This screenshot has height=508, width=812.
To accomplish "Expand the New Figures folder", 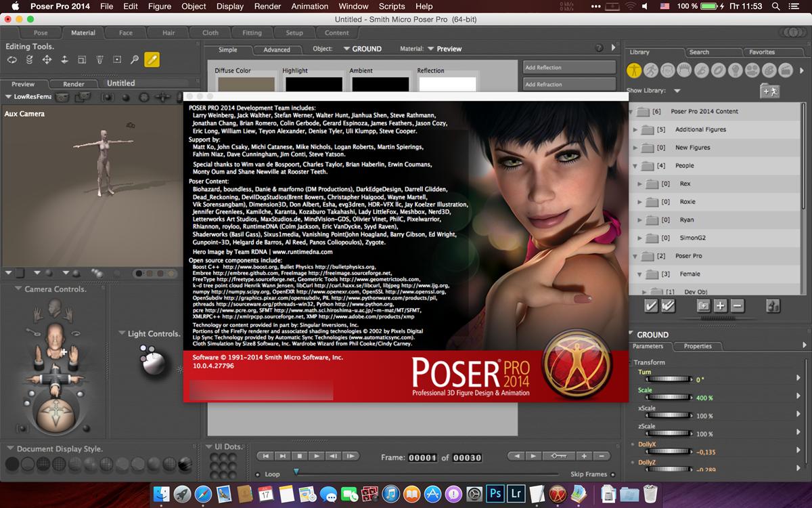I will [x=635, y=148].
